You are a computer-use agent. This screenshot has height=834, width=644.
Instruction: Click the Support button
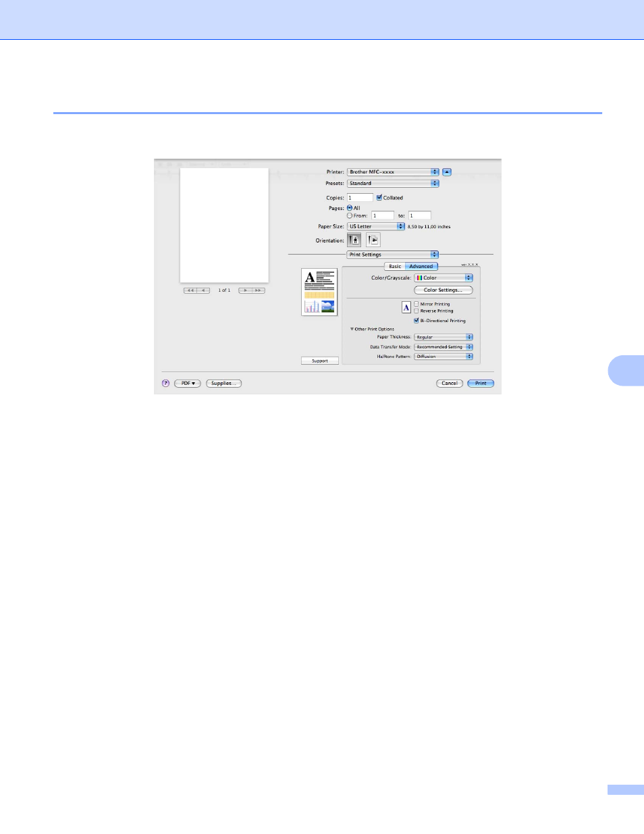(x=320, y=361)
